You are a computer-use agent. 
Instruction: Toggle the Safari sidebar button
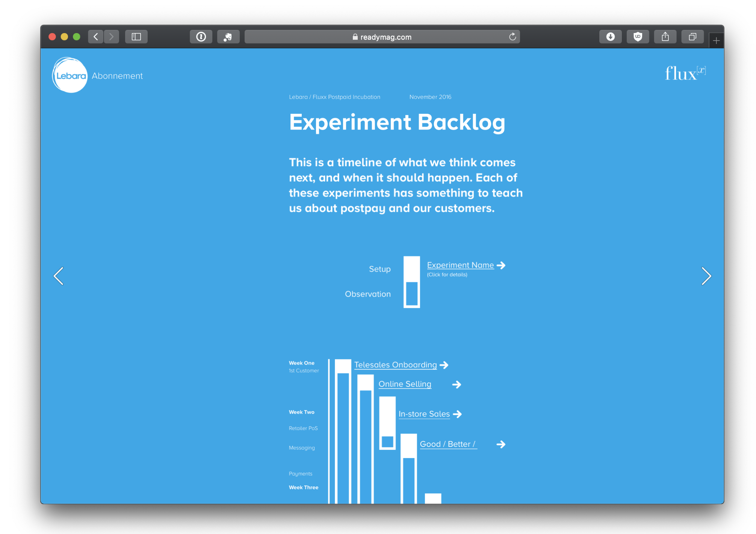pos(136,37)
